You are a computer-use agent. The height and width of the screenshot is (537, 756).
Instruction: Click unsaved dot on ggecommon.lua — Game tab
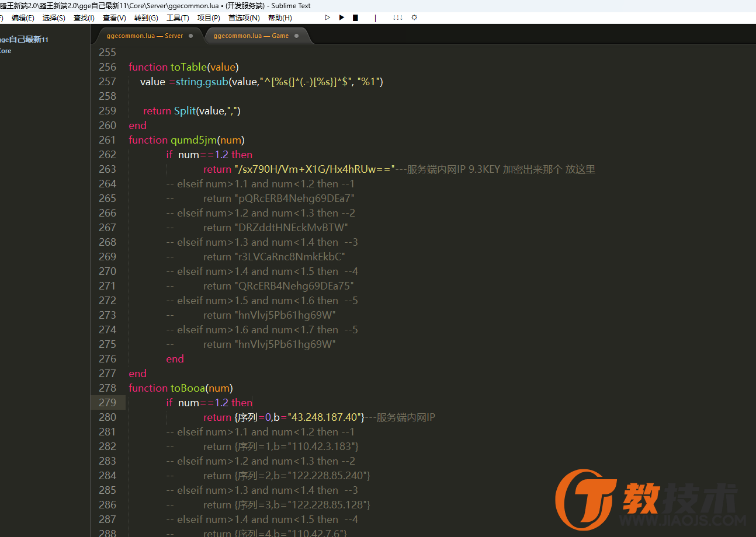(x=296, y=36)
